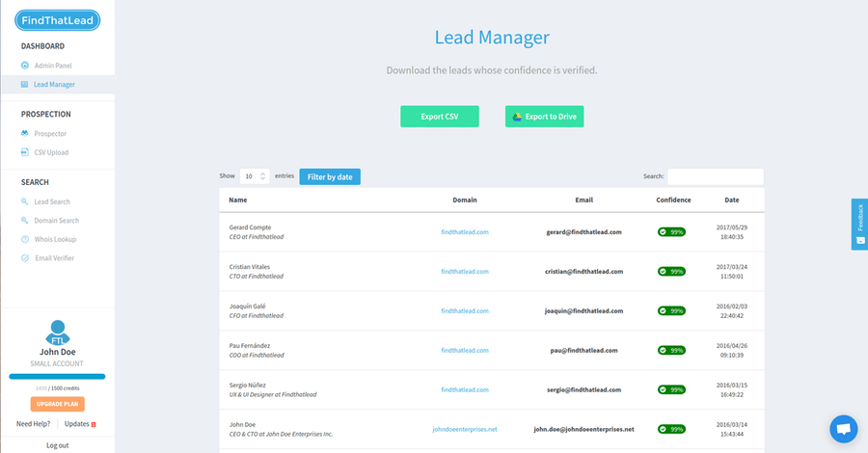
Task: Select email gerard@findthatlead.com
Action: (584, 231)
